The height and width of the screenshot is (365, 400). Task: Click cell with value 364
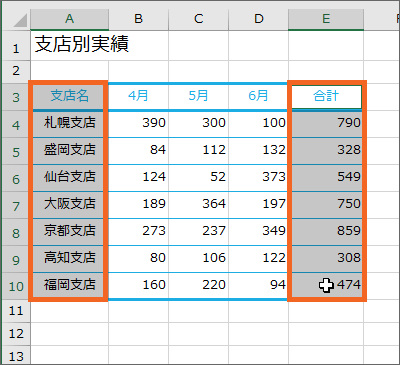[x=199, y=205]
